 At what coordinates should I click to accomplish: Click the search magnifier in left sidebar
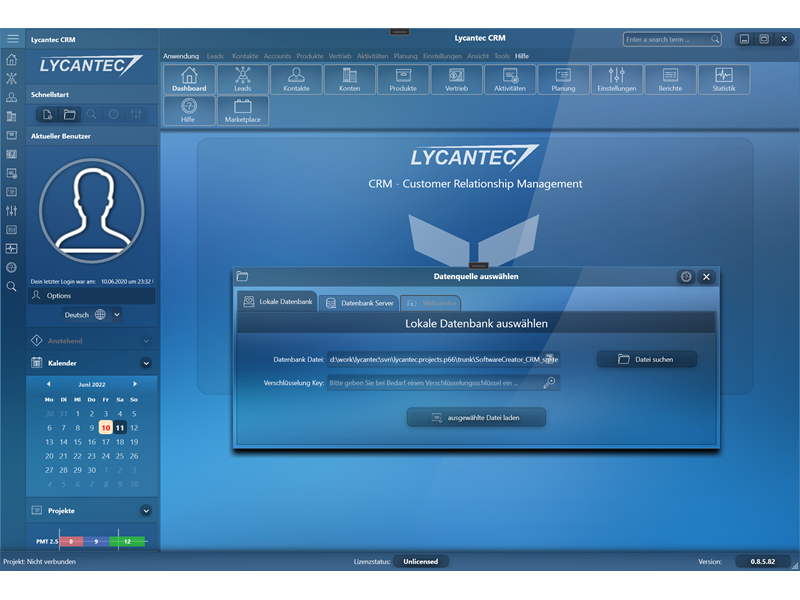(x=12, y=286)
